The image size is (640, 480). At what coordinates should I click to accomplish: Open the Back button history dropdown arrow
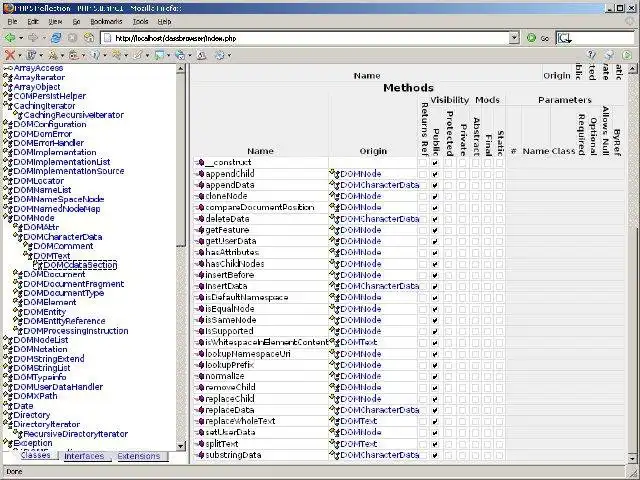coord(21,38)
